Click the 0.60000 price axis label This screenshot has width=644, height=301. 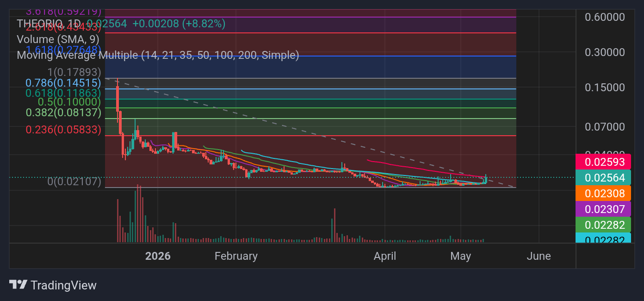(605, 17)
